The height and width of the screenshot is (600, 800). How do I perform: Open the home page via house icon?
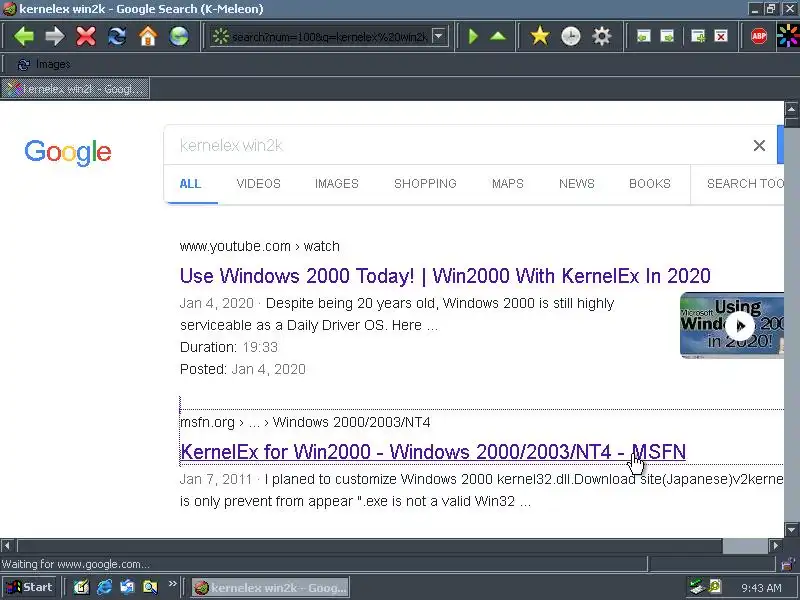[x=148, y=36]
